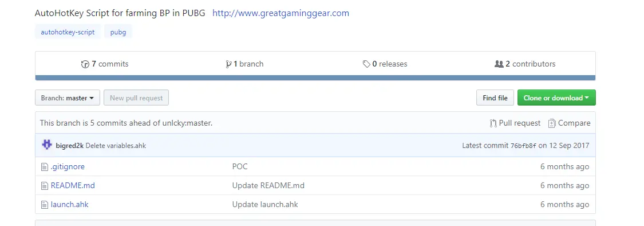Click the launch.ahk file icon

(x=44, y=205)
